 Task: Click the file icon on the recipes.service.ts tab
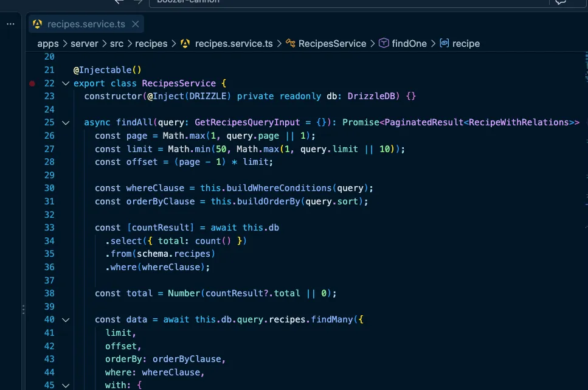tap(38, 24)
